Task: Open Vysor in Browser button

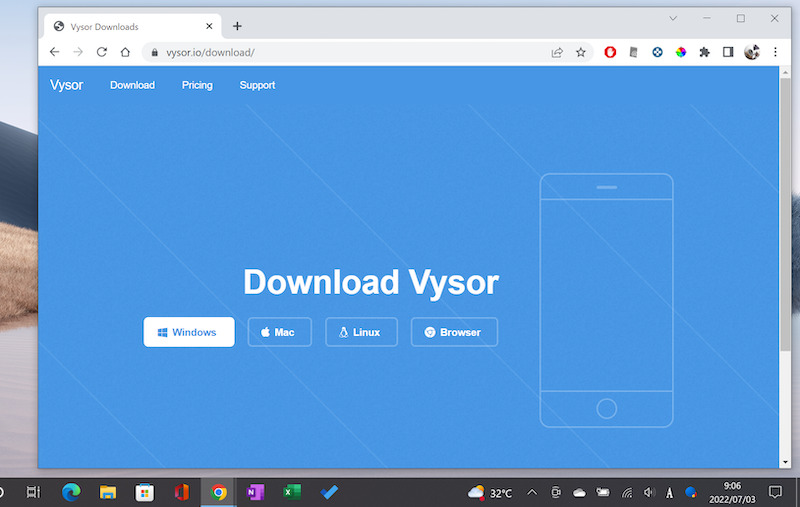Action: pos(454,332)
